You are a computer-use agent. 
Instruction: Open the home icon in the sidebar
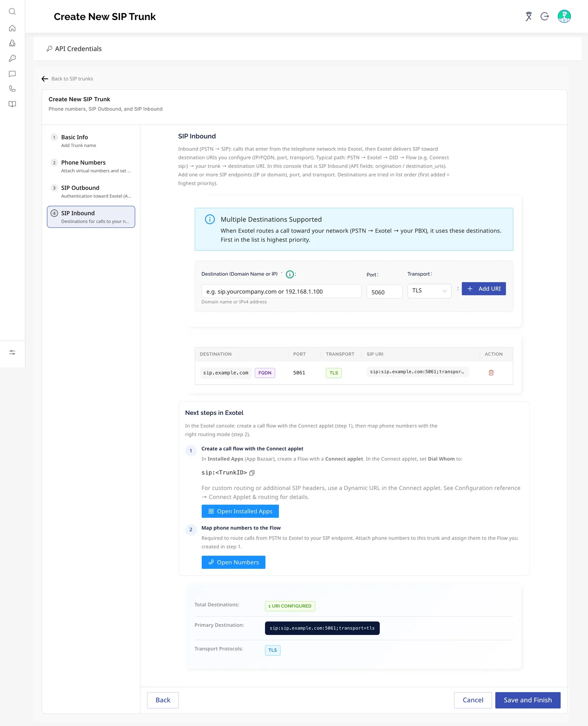point(12,28)
